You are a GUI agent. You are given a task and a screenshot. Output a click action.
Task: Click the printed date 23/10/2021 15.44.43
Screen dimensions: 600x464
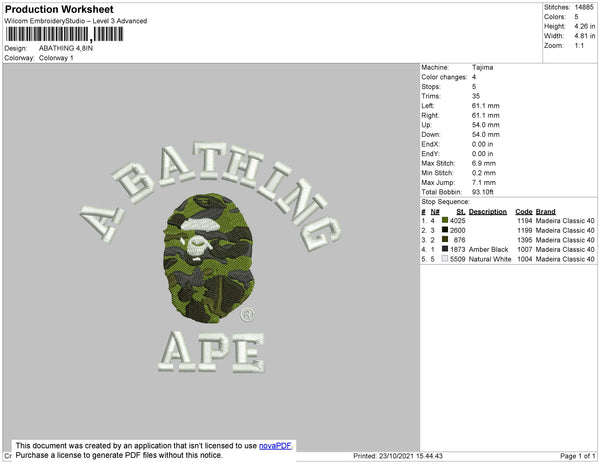[411, 456]
